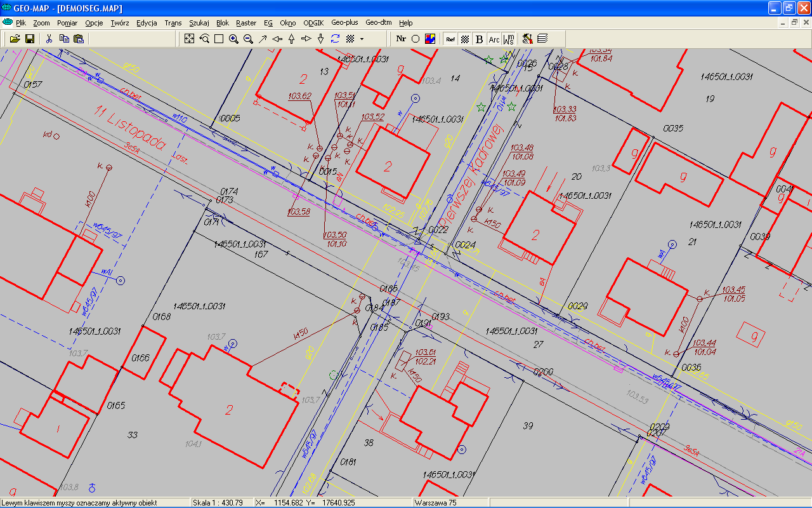The image size is (812, 508).
Task: Pan down with the down arrow icon
Action: 321,39
